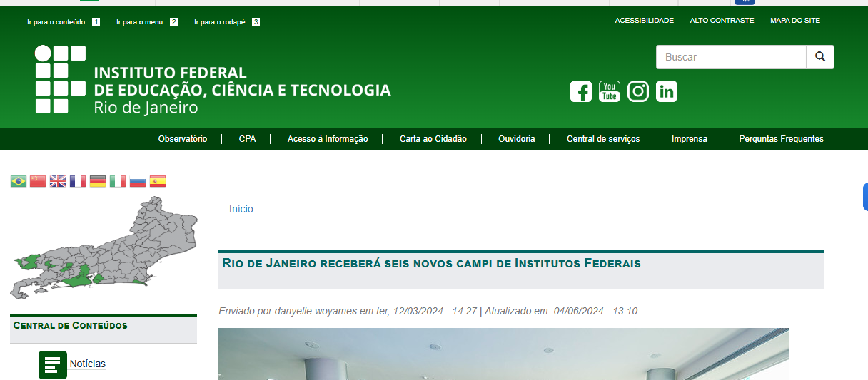
Task: Click the Rio de Janeiro state map
Action: [104, 247]
